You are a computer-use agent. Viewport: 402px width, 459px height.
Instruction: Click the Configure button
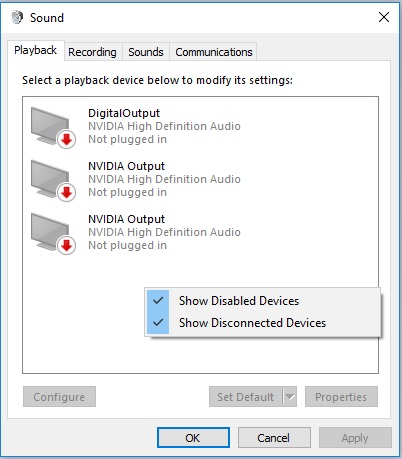(59, 397)
